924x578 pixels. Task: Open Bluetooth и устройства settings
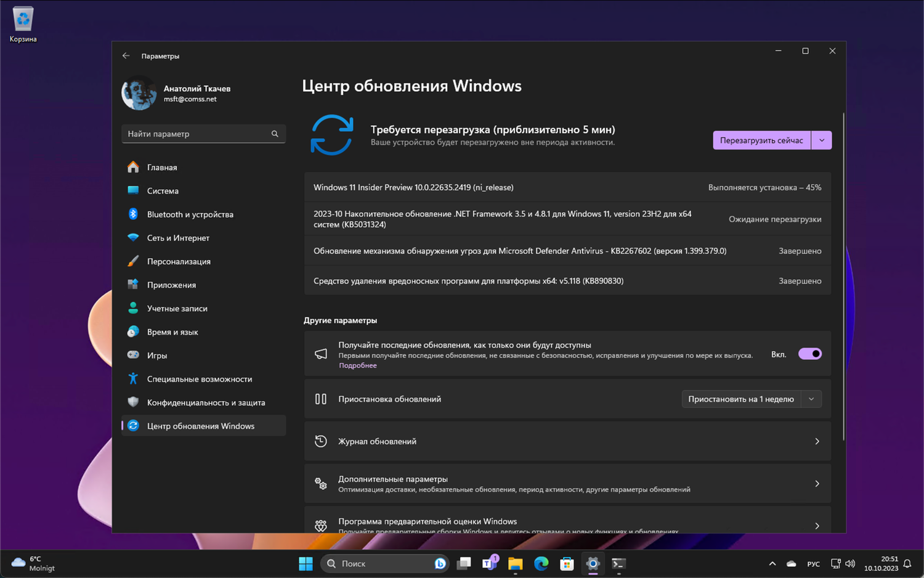pyautogui.click(x=203, y=214)
